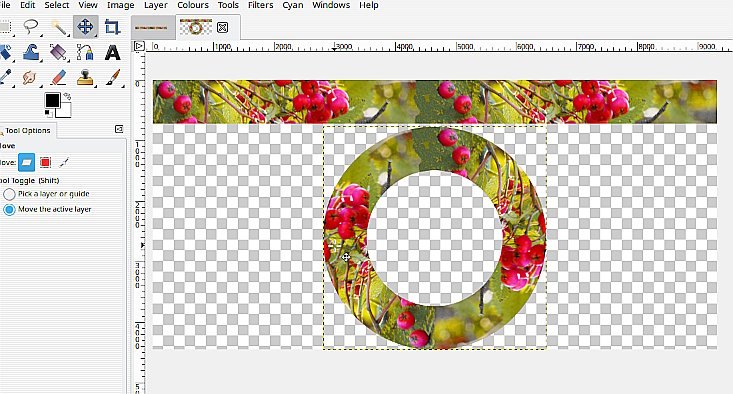Open the Tool Options tab configuration menu
Screen dimensions: 733x394
119,129
